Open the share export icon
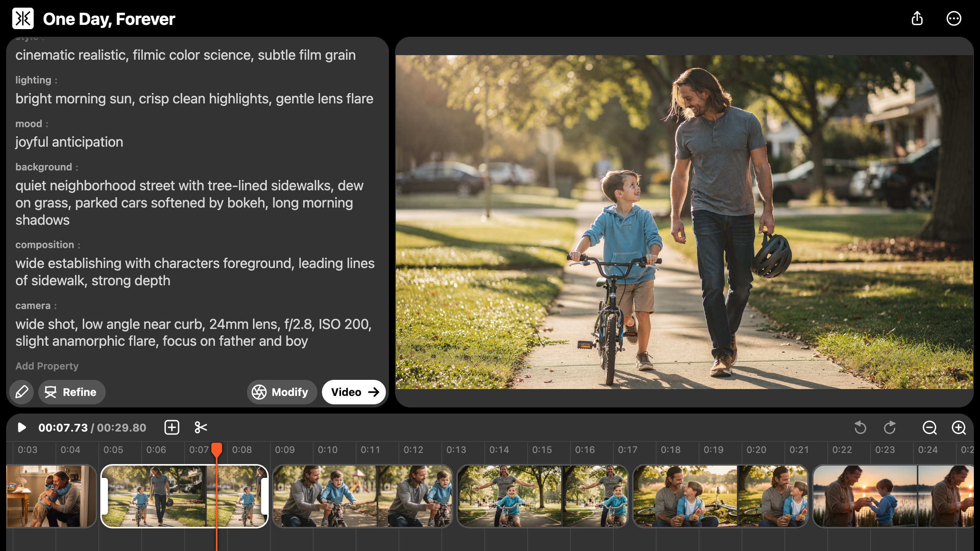This screenshot has height=551, width=980. tap(917, 18)
